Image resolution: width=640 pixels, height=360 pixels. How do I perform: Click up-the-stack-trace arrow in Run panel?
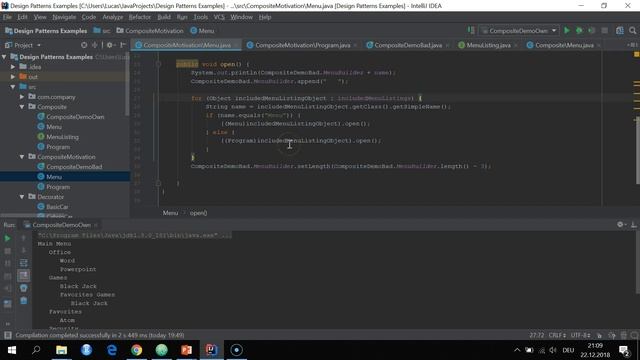pyautogui.click(x=24, y=238)
